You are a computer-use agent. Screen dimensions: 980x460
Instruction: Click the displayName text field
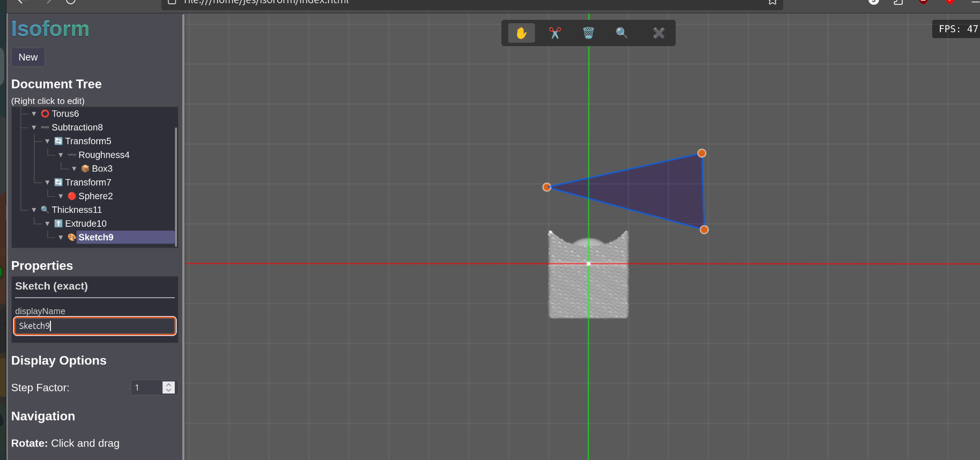click(95, 326)
